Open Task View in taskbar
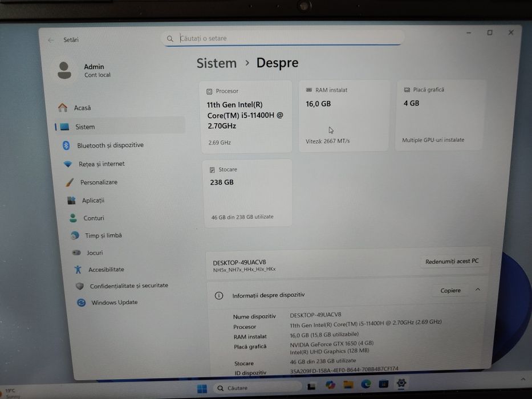 (x=311, y=386)
